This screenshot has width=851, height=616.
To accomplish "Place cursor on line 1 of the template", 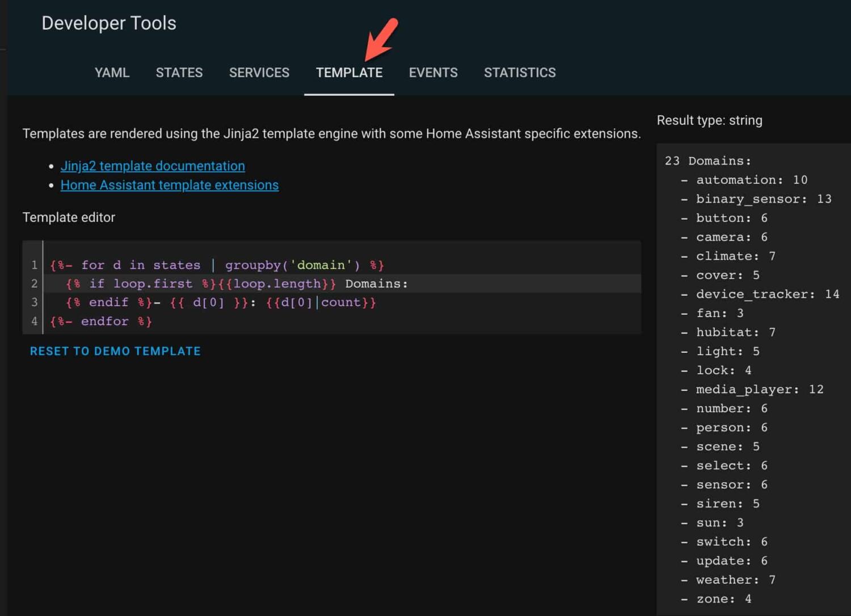I will click(x=216, y=264).
